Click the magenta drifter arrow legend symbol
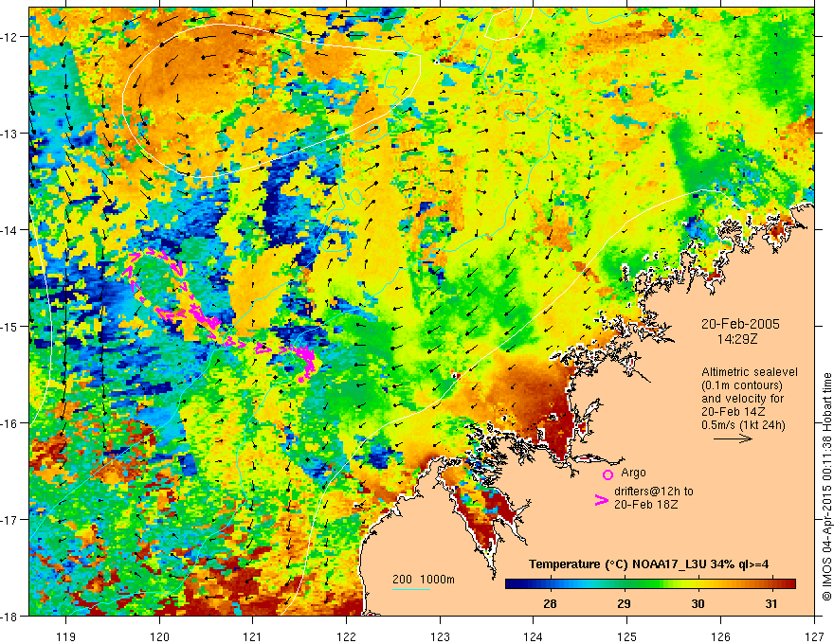Screen dimensions: 834x644 (602, 499)
